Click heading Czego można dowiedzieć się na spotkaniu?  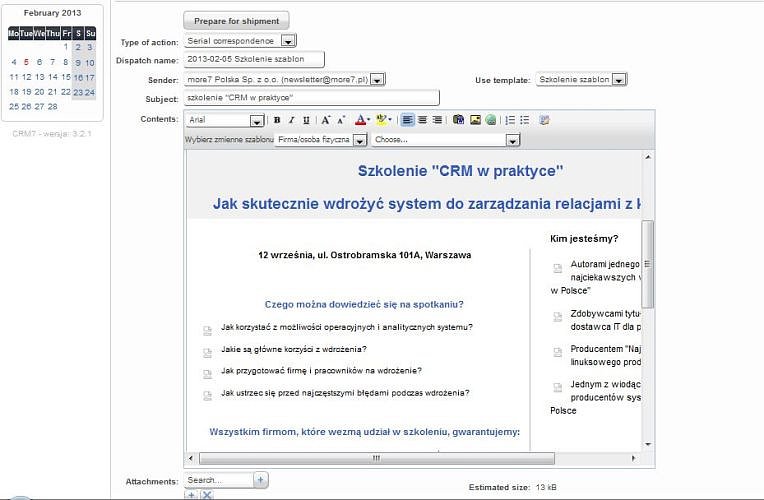(x=364, y=305)
